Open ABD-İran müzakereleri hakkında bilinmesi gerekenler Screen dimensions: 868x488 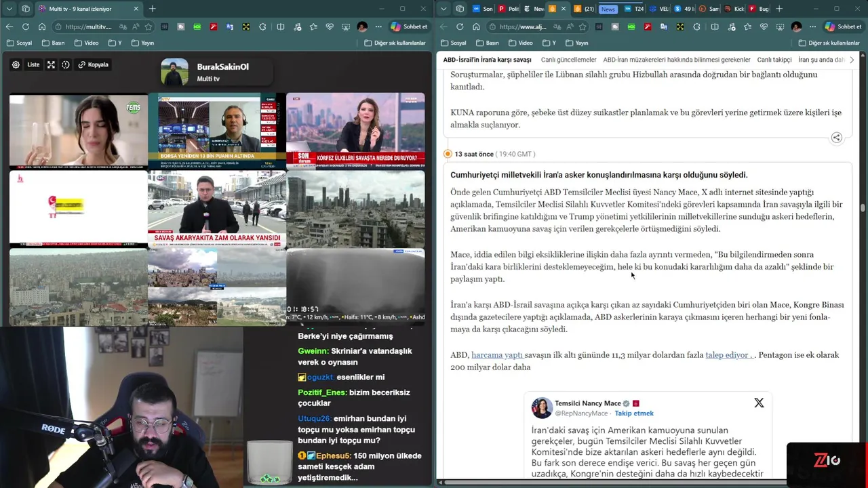click(x=677, y=60)
